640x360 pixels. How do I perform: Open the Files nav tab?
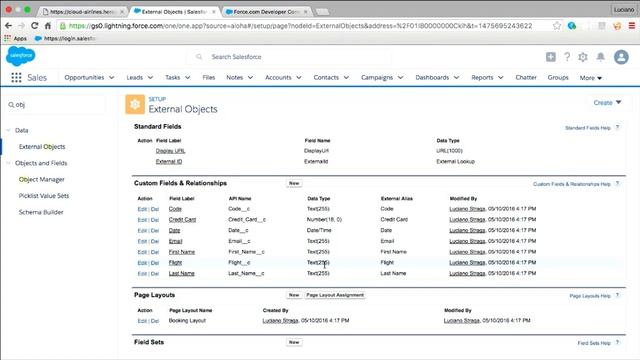click(209, 78)
